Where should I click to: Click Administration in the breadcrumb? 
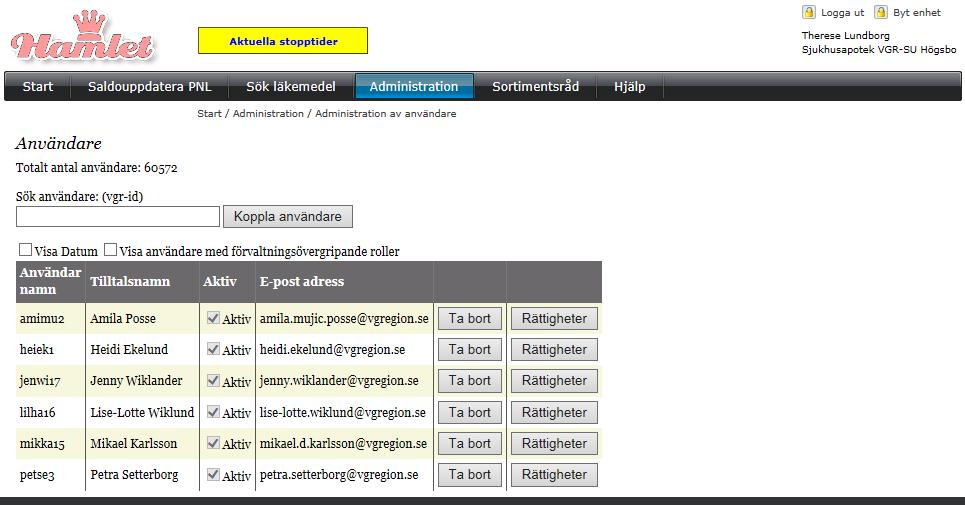click(x=268, y=114)
